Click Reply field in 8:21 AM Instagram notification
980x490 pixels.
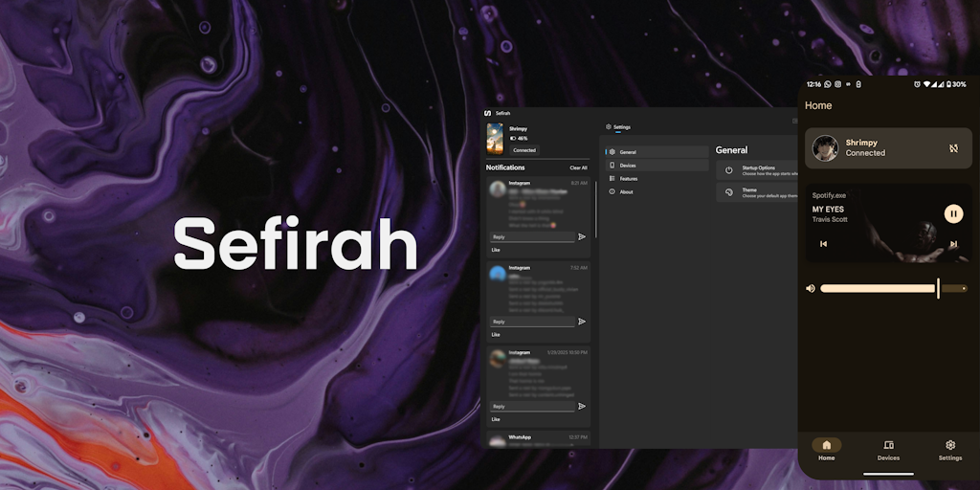point(532,237)
